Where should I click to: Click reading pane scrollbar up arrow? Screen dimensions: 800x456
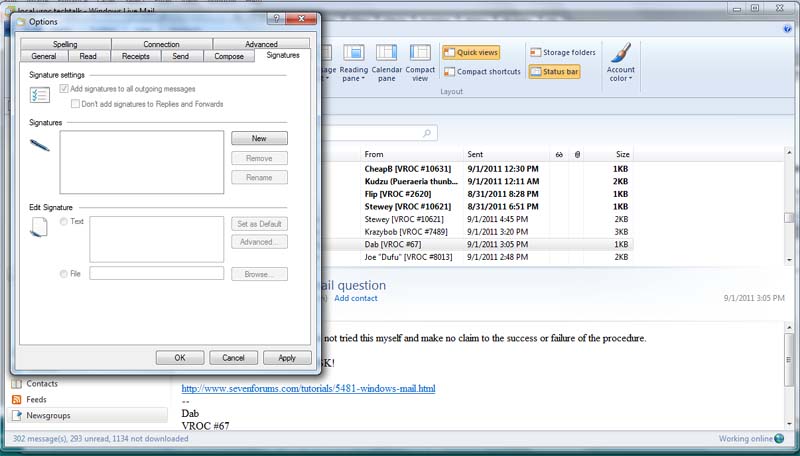pos(789,327)
